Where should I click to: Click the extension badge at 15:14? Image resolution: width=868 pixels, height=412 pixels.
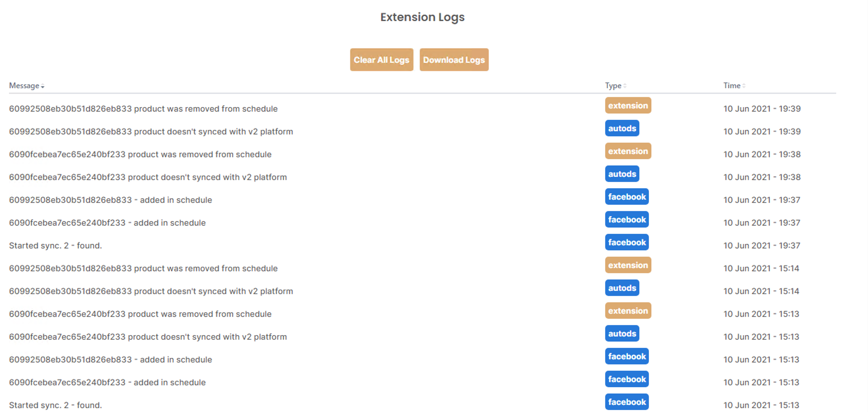point(628,265)
